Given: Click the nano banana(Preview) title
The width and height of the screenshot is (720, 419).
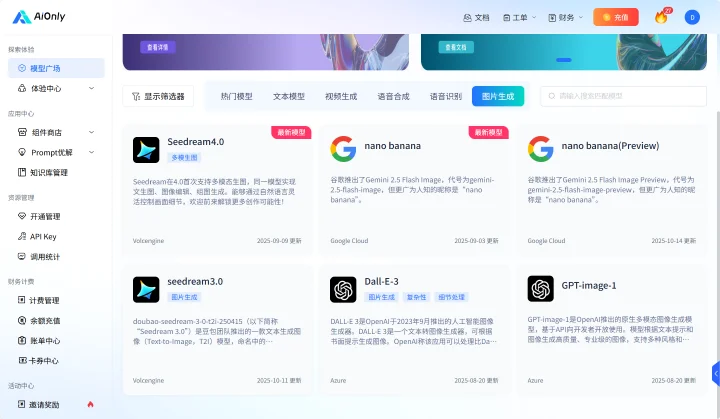Looking at the screenshot, I should pyautogui.click(x=610, y=146).
